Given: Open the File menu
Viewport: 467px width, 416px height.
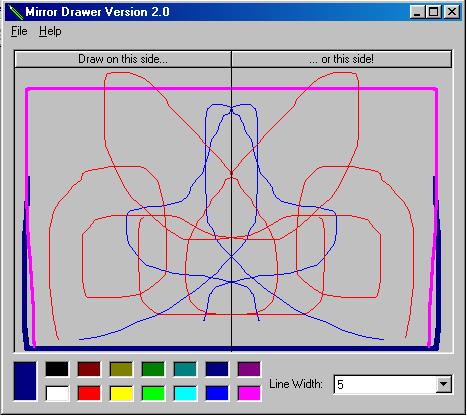Looking at the screenshot, I should coord(19,31).
